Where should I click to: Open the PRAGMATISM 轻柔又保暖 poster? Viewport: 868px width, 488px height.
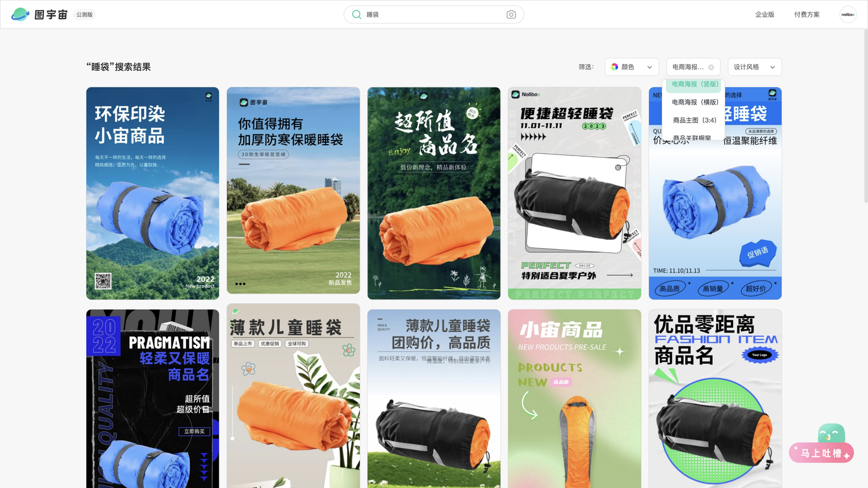coord(153,399)
